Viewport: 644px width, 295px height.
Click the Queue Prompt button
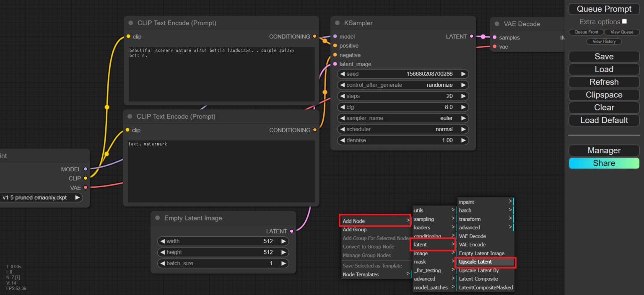[x=604, y=9]
